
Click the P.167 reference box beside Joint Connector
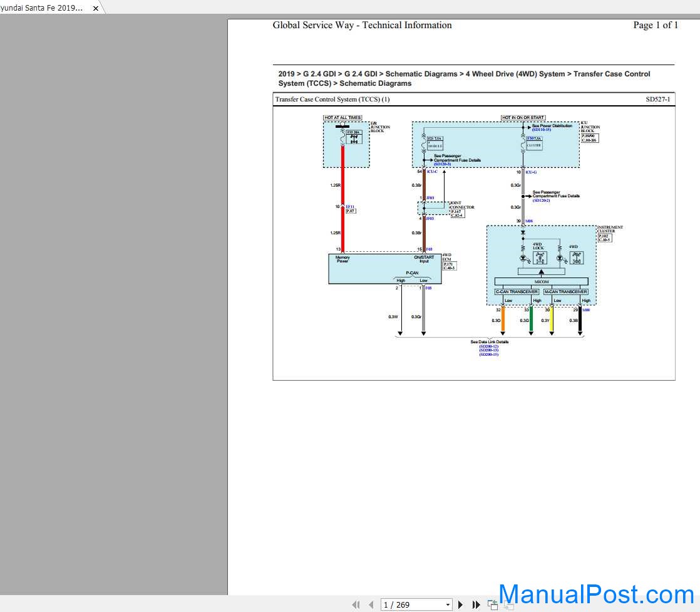(457, 214)
